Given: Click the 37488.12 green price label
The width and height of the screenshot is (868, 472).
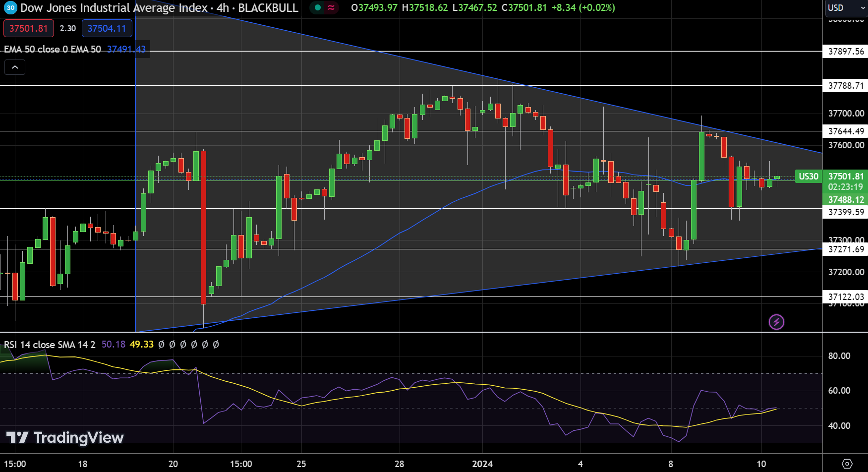Looking at the screenshot, I should point(846,200).
